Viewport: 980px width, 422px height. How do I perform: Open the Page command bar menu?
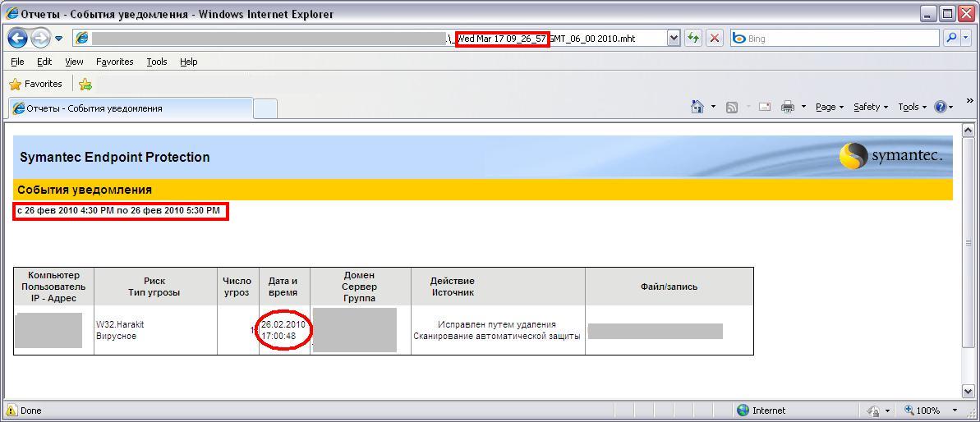pos(830,107)
